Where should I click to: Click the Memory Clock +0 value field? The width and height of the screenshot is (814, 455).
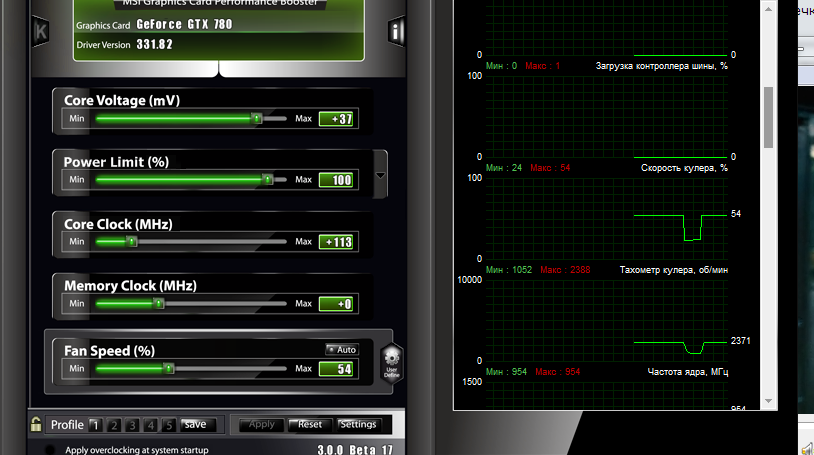[337, 304]
